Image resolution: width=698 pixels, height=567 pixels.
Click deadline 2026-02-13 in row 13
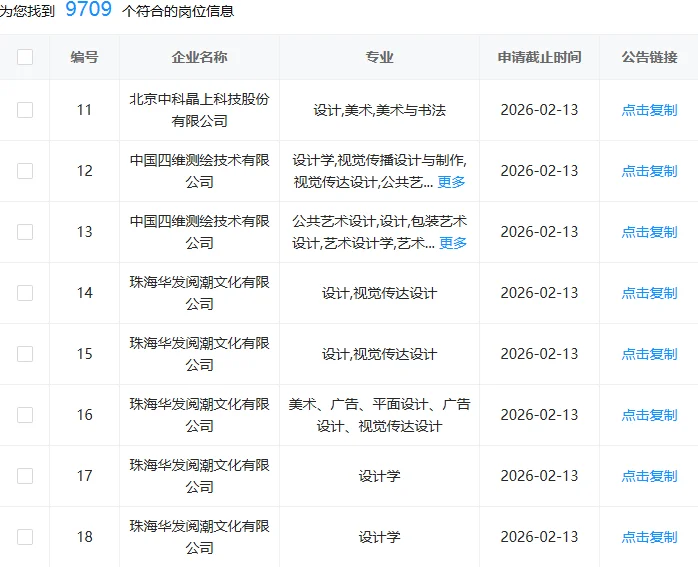pyautogui.click(x=539, y=232)
